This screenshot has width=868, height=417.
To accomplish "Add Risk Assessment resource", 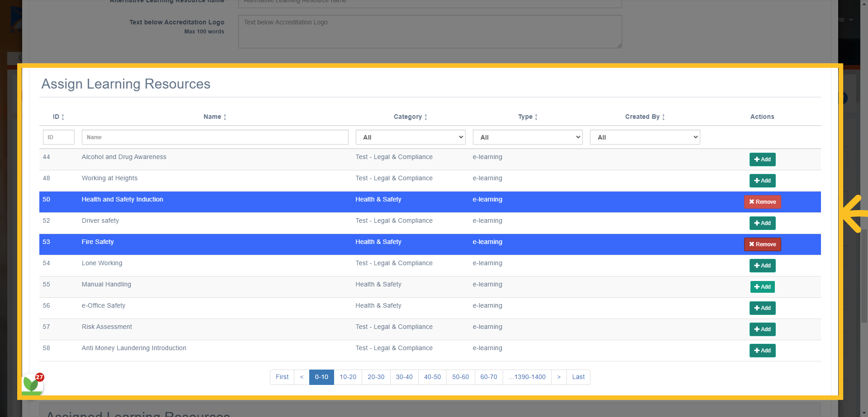I will 762,329.
